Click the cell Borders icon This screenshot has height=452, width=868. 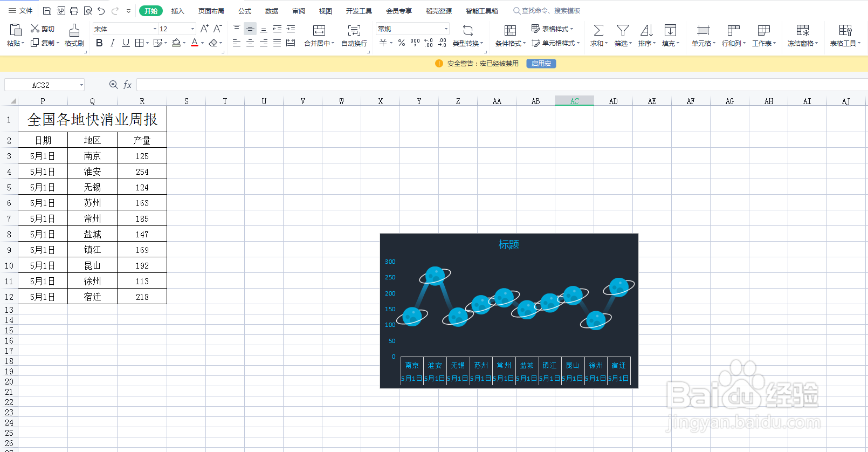(x=140, y=43)
